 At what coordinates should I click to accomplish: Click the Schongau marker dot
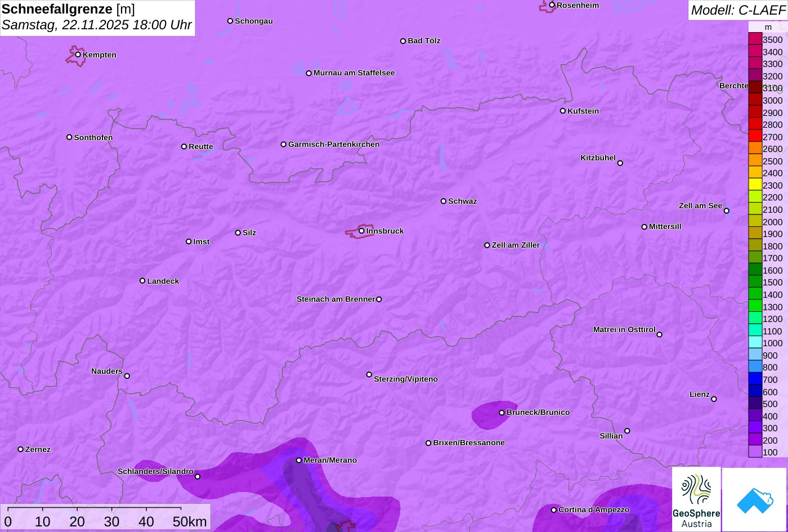230,21
